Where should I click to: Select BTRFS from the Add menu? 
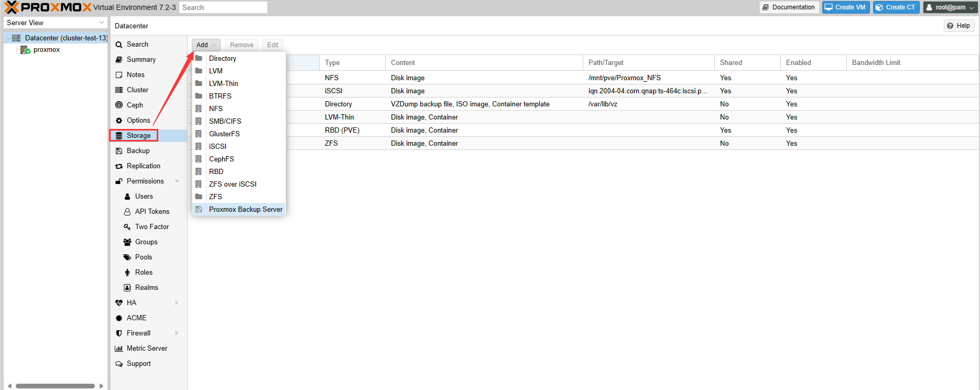pos(239,96)
